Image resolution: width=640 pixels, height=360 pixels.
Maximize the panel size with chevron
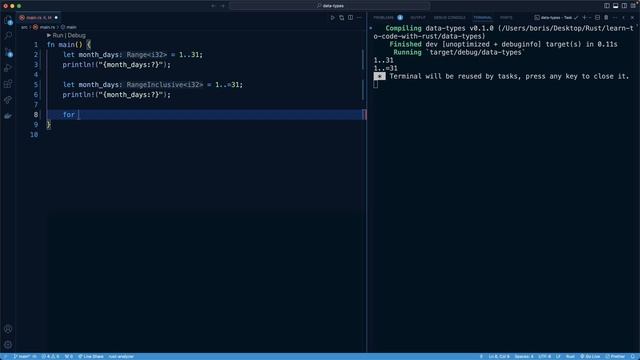[624, 18]
